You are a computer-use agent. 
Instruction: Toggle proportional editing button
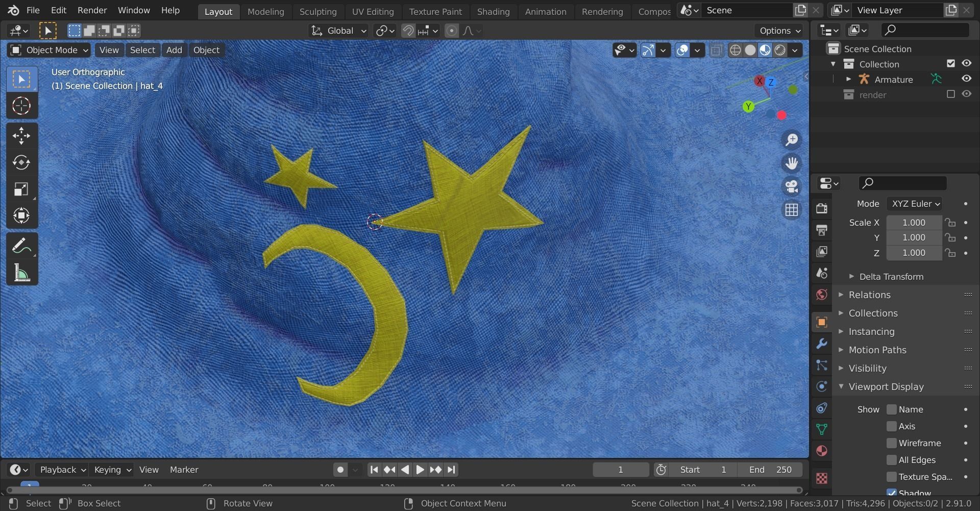tap(451, 31)
